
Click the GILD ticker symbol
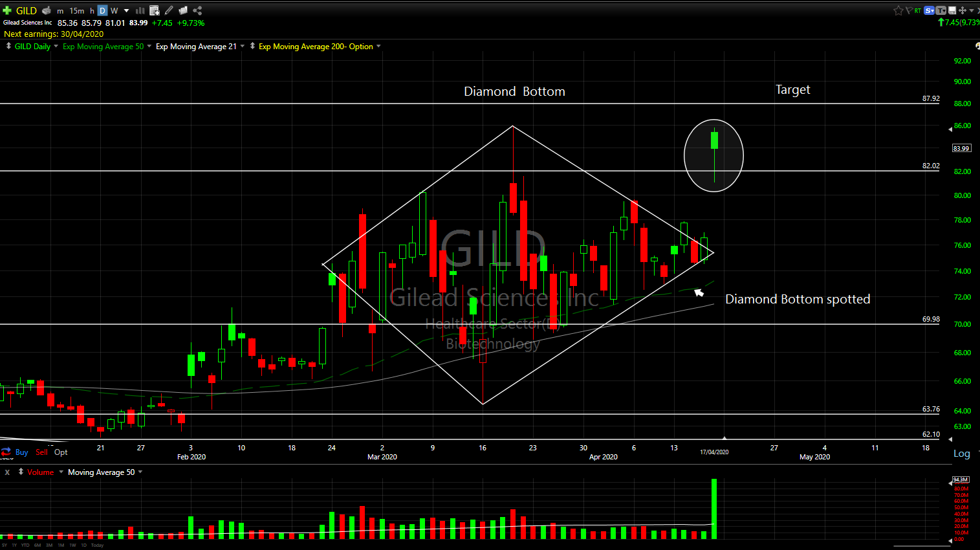coord(27,10)
